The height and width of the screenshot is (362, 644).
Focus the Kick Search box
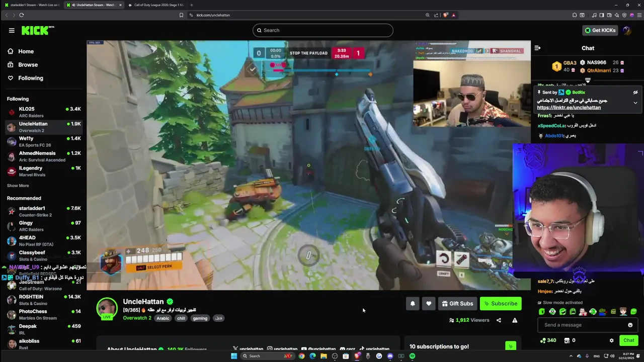click(x=323, y=30)
